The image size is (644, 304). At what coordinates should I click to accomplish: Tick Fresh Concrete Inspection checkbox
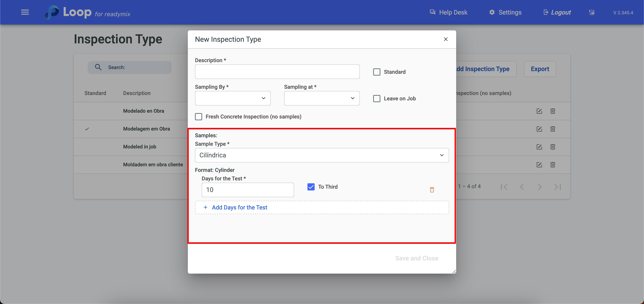pos(199,117)
